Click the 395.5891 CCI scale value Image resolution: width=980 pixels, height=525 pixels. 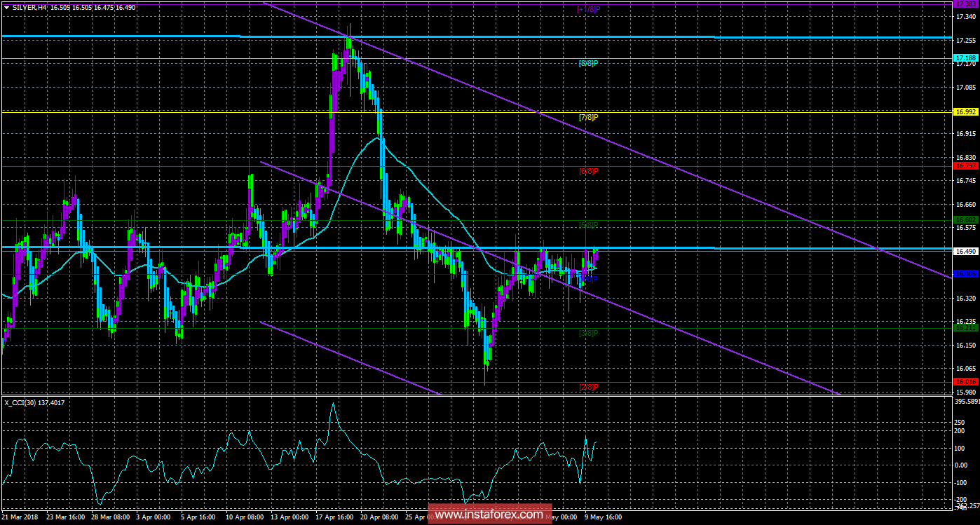tap(966, 402)
